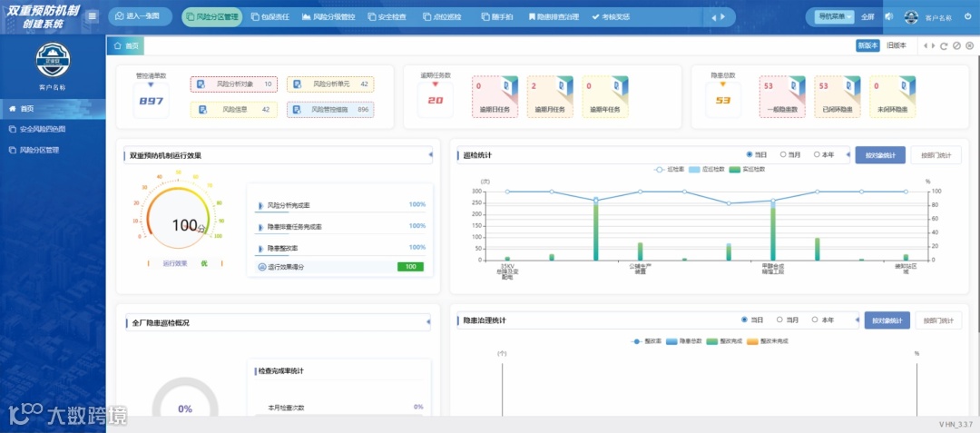The image size is (980, 433).
Task: Click the user avatar icon in header
Action: click(911, 17)
